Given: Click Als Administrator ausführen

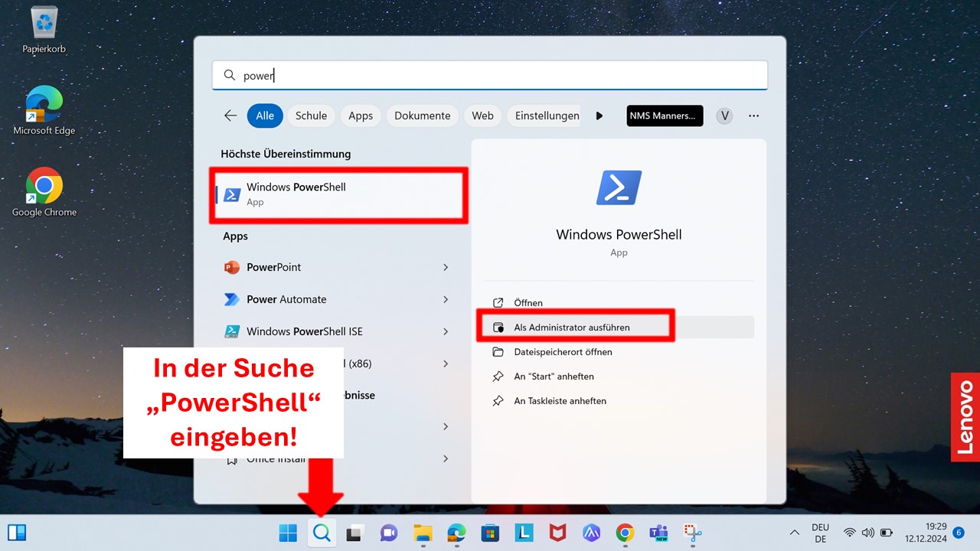Looking at the screenshot, I should pos(620,328).
